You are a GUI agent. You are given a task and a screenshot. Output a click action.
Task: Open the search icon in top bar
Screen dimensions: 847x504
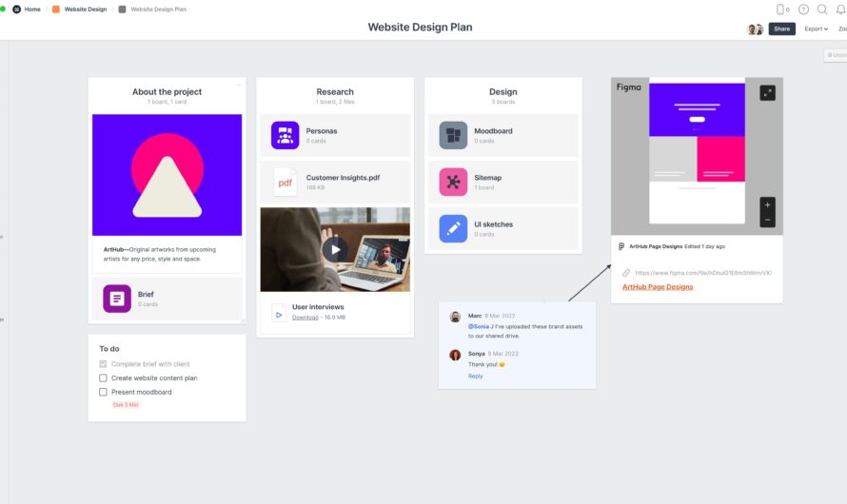pos(822,10)
